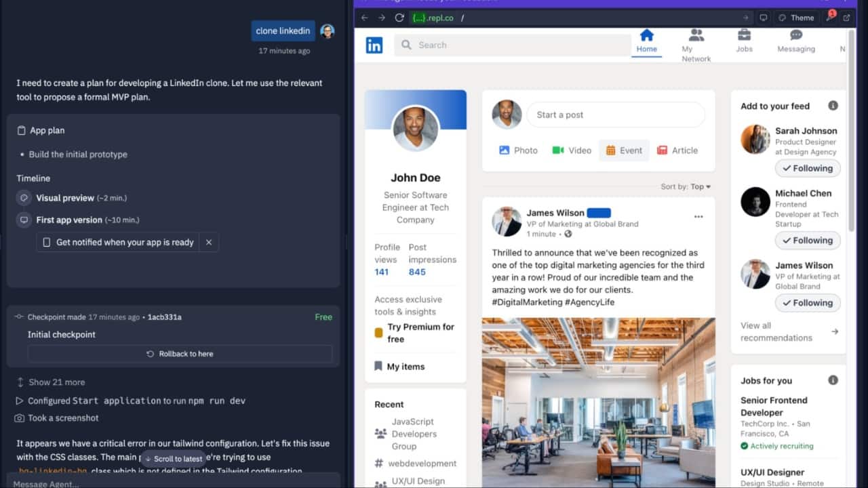Open the devtools wrench with notification badge
The image size is (868, 488).
(x=830, y=17)
